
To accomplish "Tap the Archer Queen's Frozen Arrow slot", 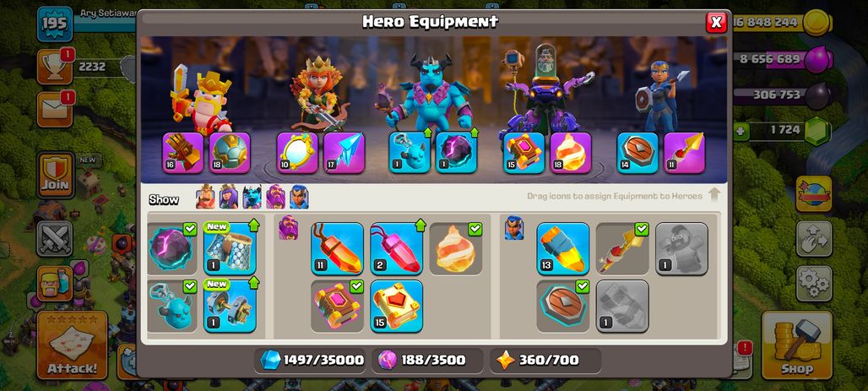I will tap(344, 153).
